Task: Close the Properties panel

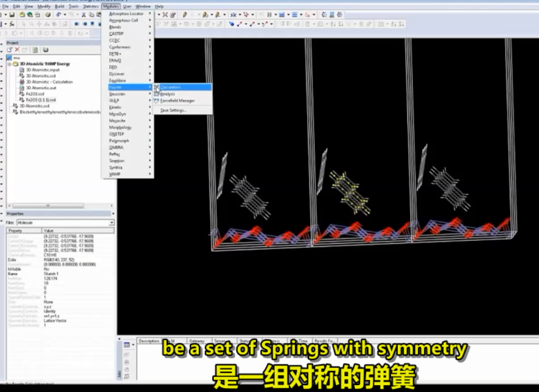Action: pyautogui.click(x=113, y=214)
